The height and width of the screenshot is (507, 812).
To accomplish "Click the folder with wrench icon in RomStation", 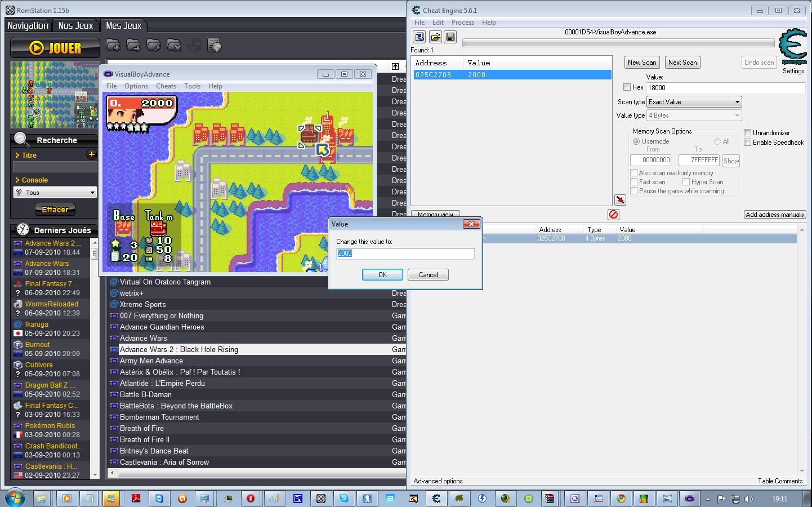I will (x=154, y=45).
